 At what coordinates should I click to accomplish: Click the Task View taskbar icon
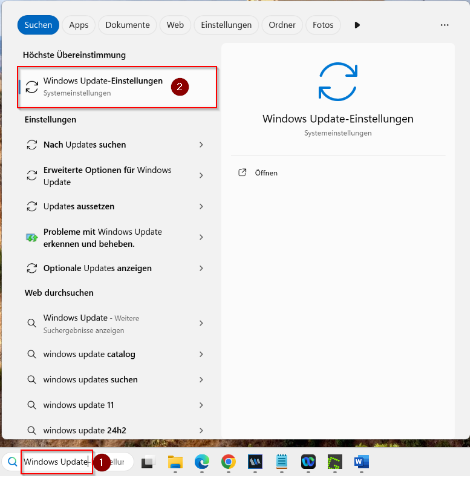point(148,462)
